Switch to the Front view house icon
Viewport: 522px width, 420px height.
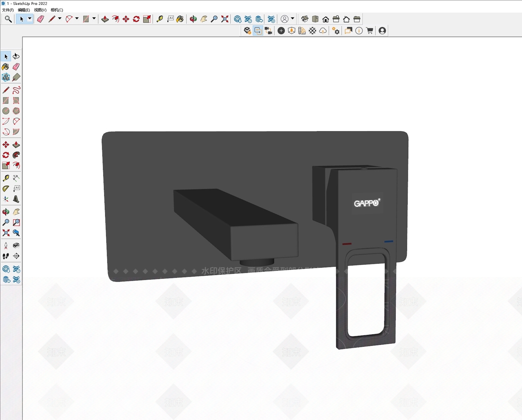tap(326, 19)
